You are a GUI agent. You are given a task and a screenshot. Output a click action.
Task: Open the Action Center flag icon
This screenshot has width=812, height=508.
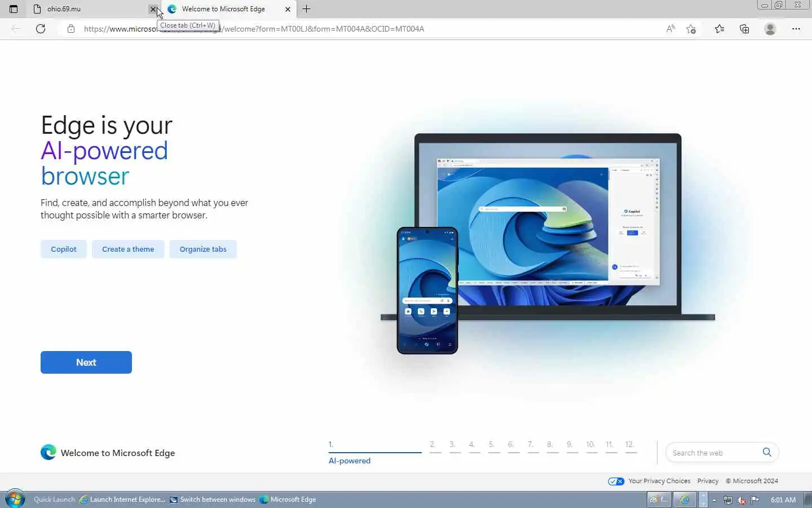pos(755,500)
